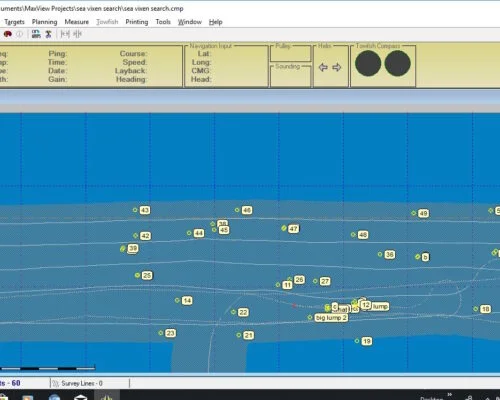Click the Heading label in the info panel
500x400 pixels.
[131, 79]
